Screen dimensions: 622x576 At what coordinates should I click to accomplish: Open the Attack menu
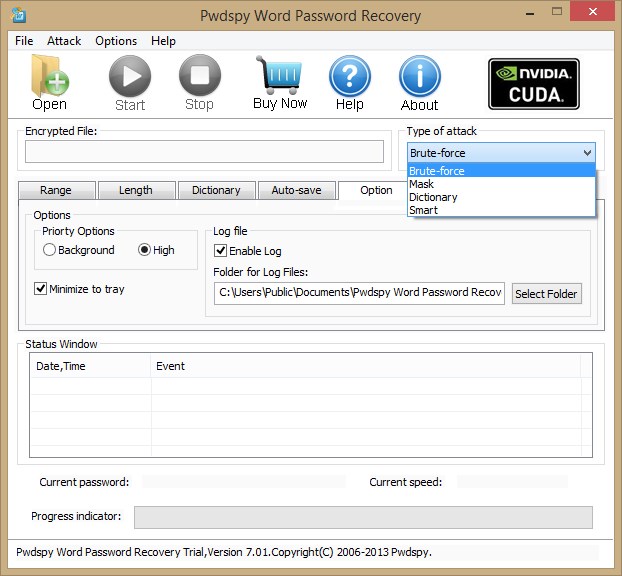click(x=64, y=41)
